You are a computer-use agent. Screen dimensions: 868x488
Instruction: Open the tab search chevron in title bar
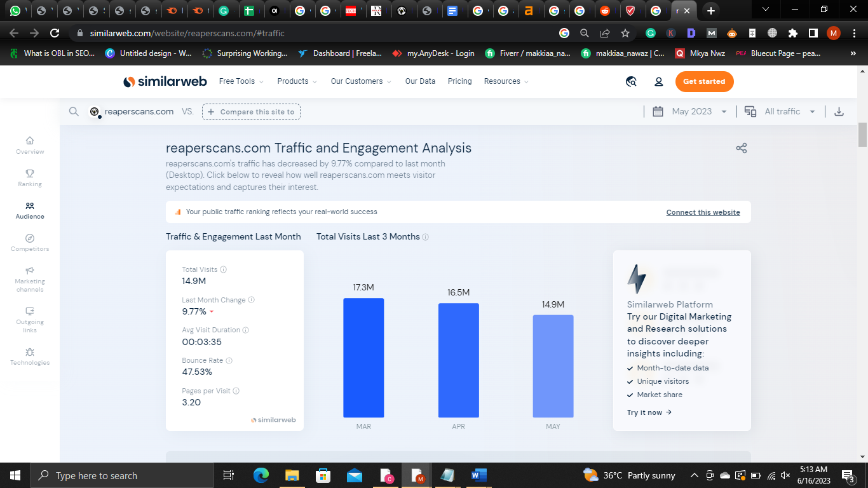click(x=766, y=10)
